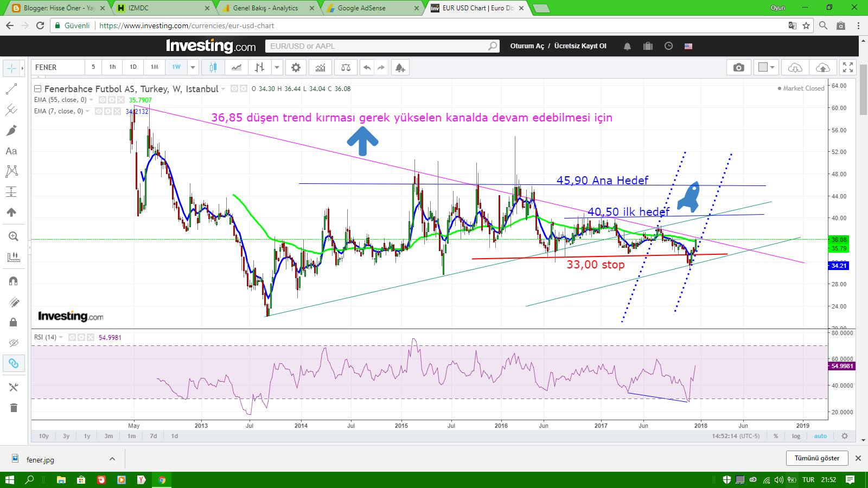Toggle auto scale mode
This screenshot has height=488, width=868.
coord(820,436)
